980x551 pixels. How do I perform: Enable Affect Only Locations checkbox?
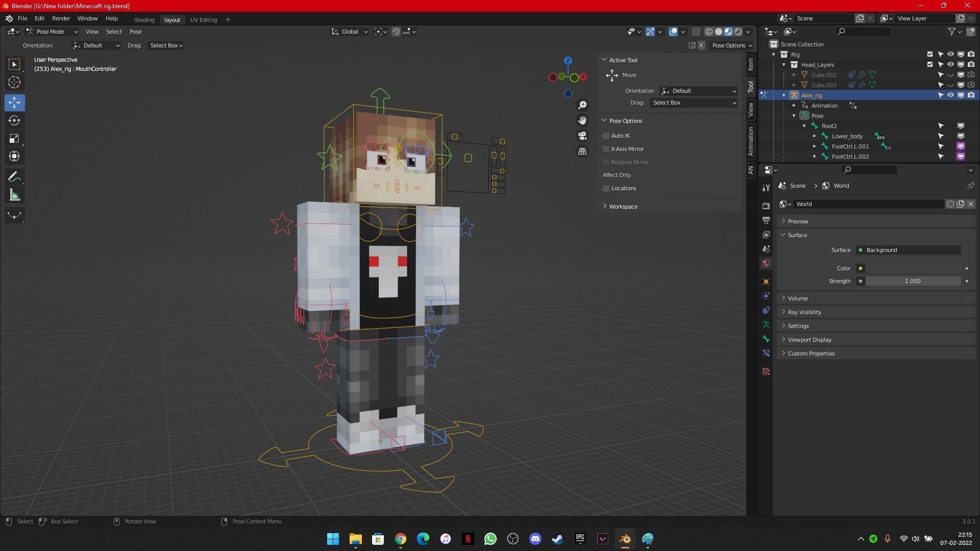coord(606,188)
